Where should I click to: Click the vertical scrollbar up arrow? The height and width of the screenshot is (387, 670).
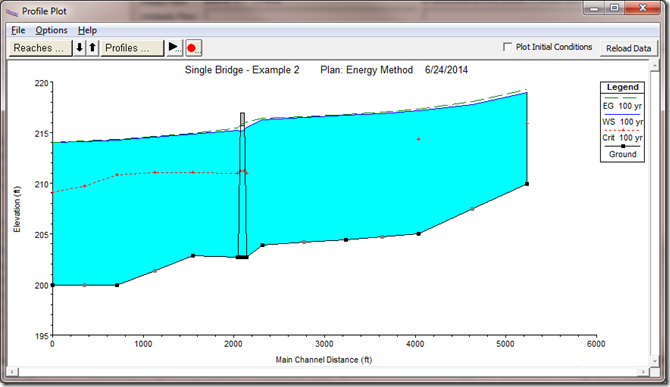[x=655, y=65]
